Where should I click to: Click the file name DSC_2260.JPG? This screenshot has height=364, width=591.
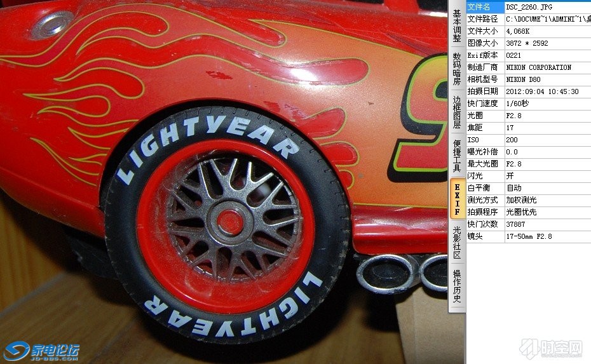point(529,7)
